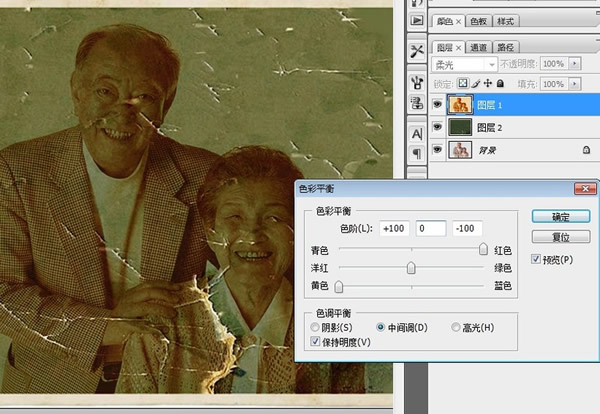Select the 阴影(S) radio button
This screenshot has height=414, width=600.
[x=316, y=327]
